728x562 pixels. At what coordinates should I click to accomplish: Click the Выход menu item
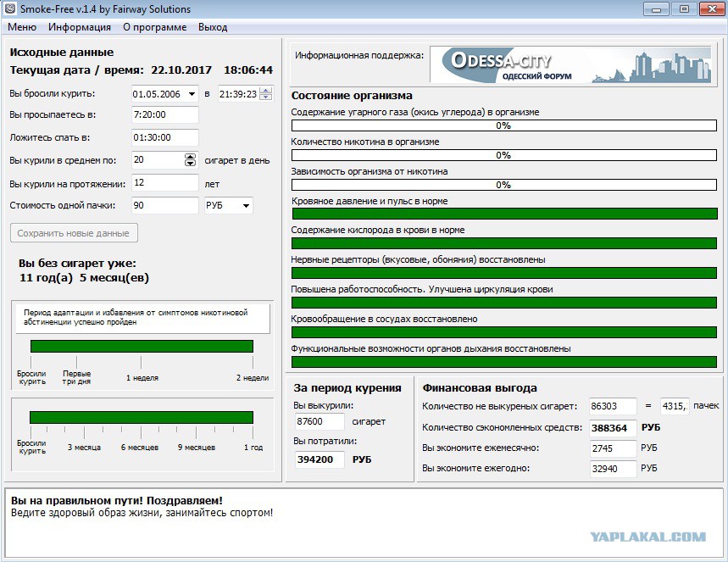pos(213,27)
